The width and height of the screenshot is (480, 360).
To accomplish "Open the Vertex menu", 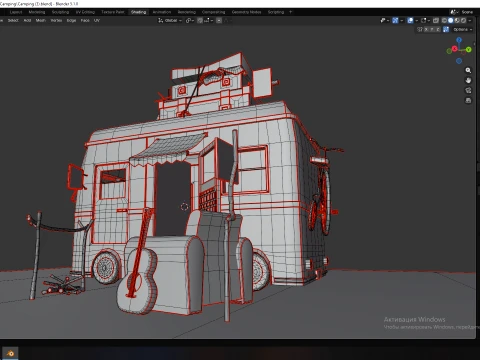I will click(56, 20).
